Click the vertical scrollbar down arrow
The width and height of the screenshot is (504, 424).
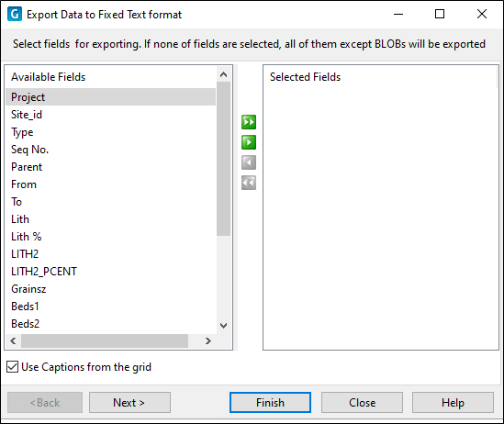[x=223, y=326]
